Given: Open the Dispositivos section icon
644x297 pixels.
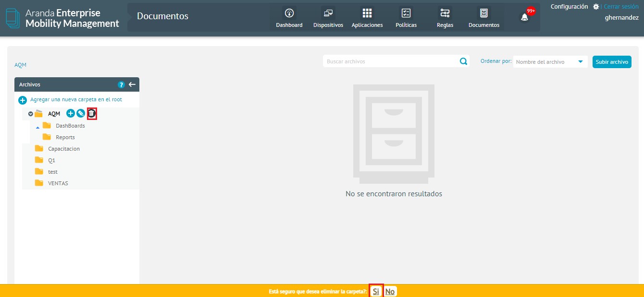Looking at the screenshot, I should [x=328, y=13].
